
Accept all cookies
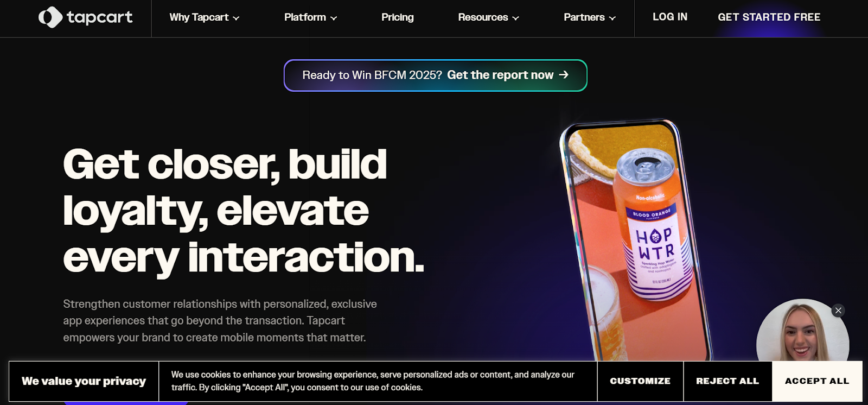pyautogui.click(x=817, y=381)
